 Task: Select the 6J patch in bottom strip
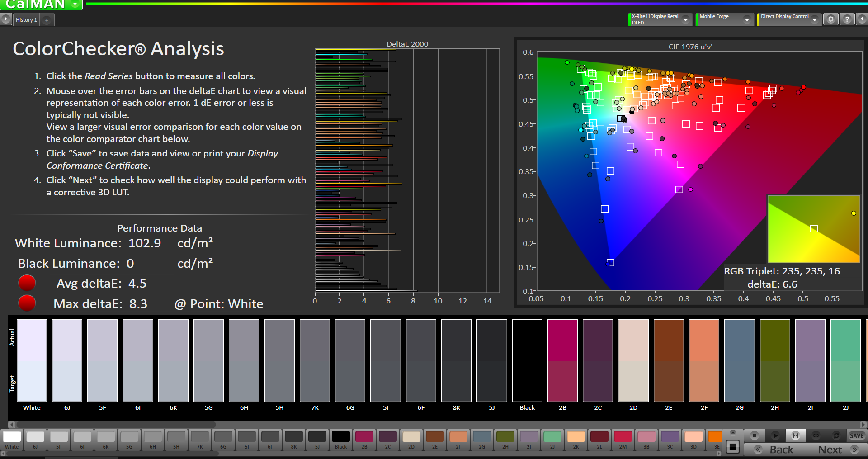[35, 440]
